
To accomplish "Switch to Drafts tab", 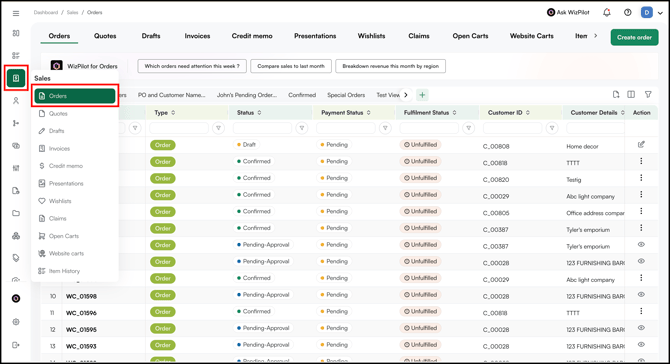I will click(151, 36).
